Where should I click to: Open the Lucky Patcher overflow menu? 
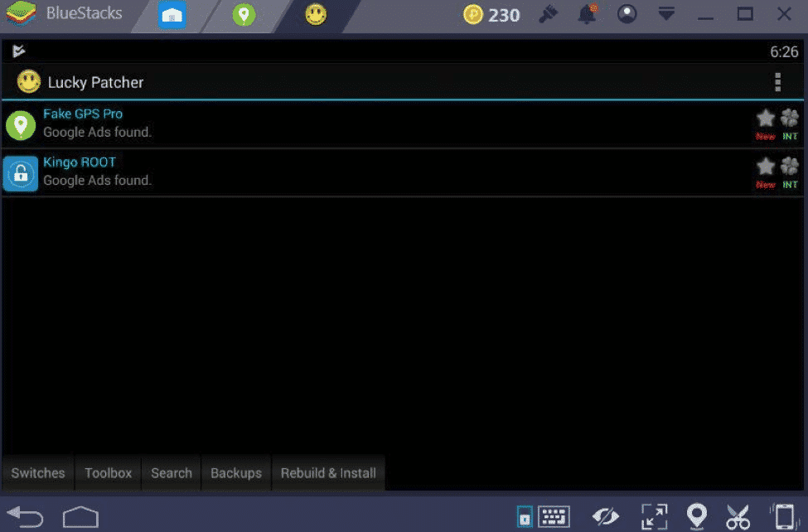777,82
